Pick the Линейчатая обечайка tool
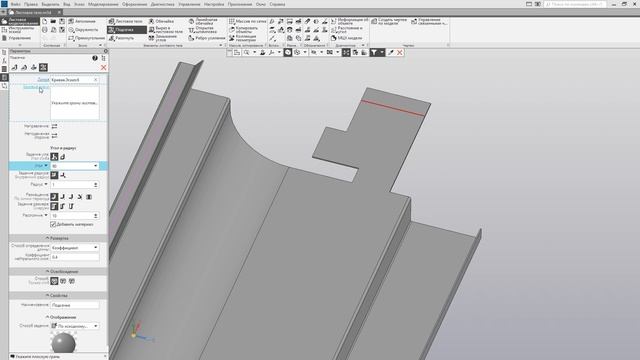 coord(203,21)
